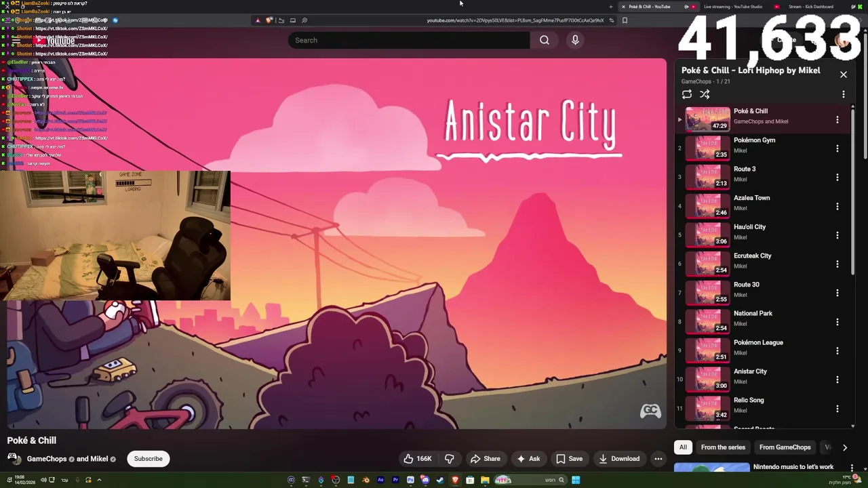
Task: Show more filter chips via the arrow
Action: [x=845, y=447]
